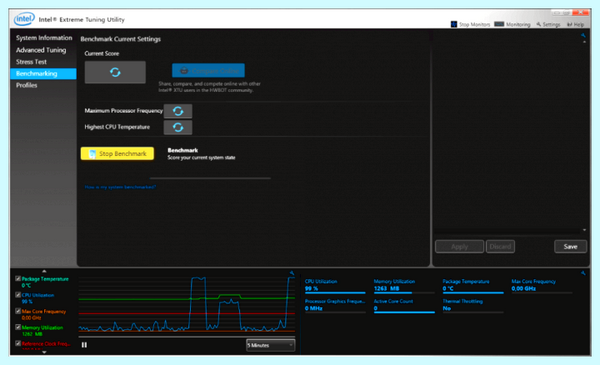Select the Active Core Count tile
Viewport: 600px width, 365px height.
click(404, 306)
